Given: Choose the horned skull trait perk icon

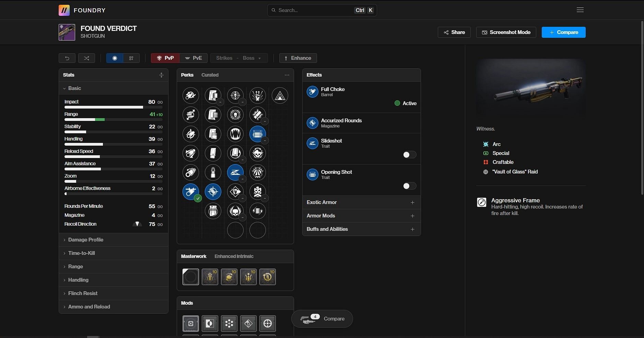Looking at the screenshot, I should [x=235, y=211].
